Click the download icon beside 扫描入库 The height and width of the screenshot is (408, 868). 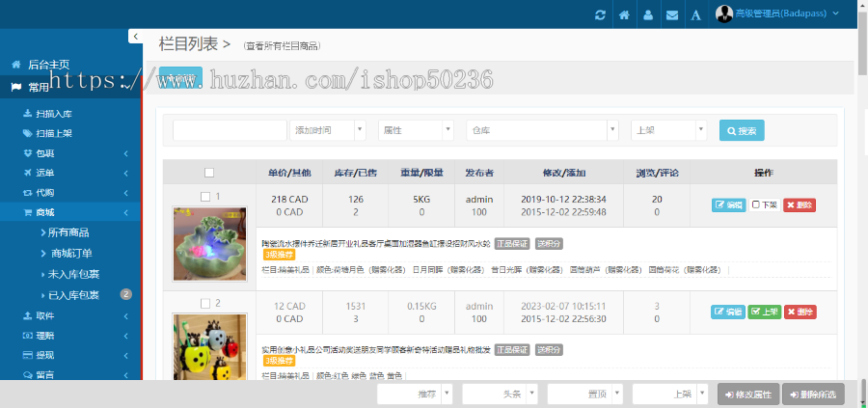(27, 114)
